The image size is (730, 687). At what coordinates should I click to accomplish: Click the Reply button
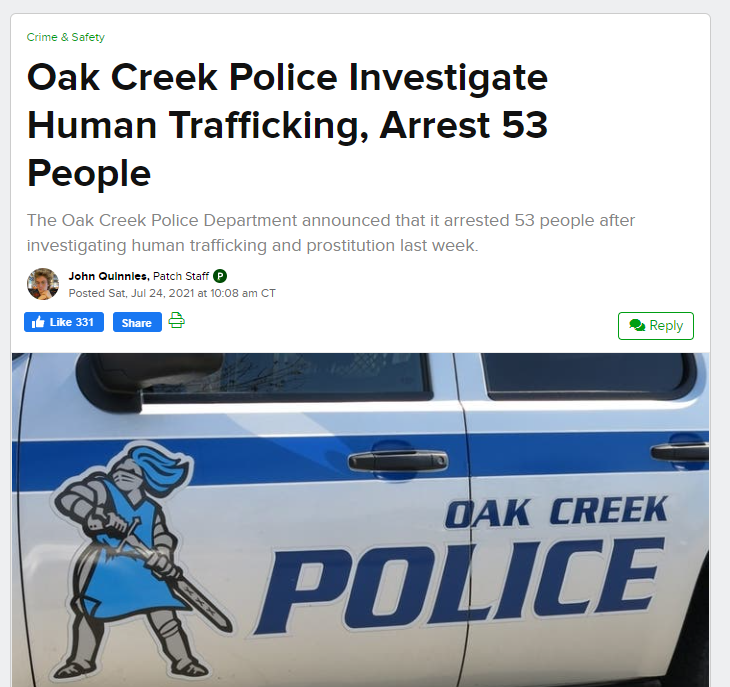coord(656,326)
